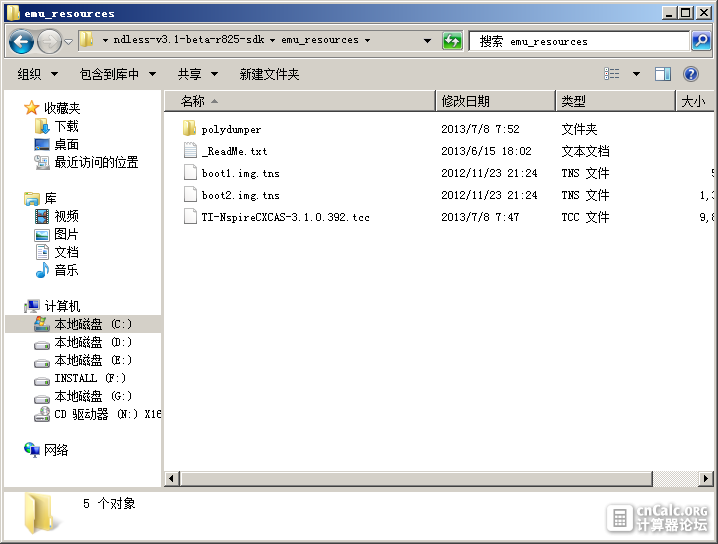Image resolution: width=718 pixels, height=544 pixels.
Task: Select 库 in the navigation pane
Action: 50,198
